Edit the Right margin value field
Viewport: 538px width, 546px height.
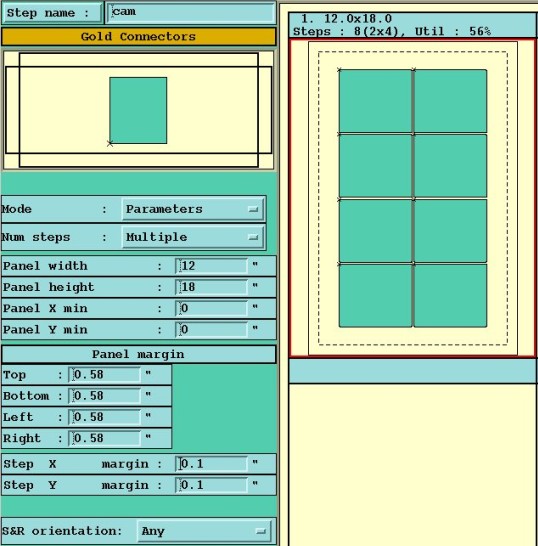click(x=105, y=438)
